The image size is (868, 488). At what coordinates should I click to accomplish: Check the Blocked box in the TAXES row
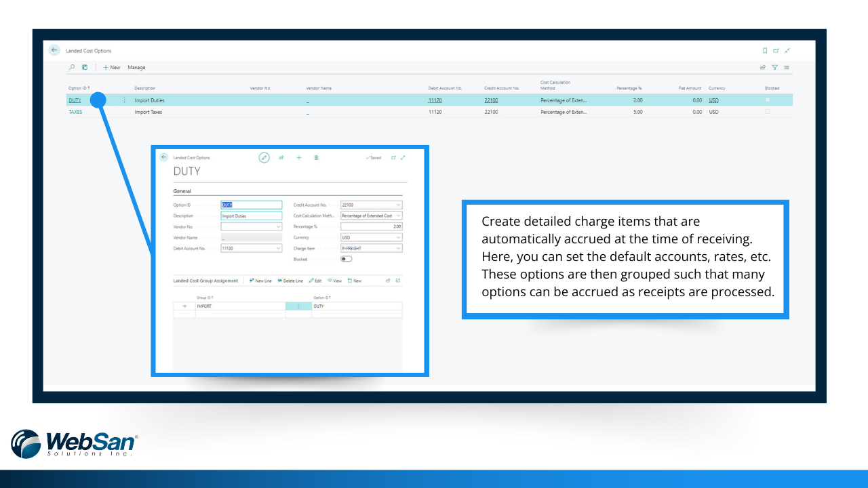pyautogui.click(x=768, y=112)
